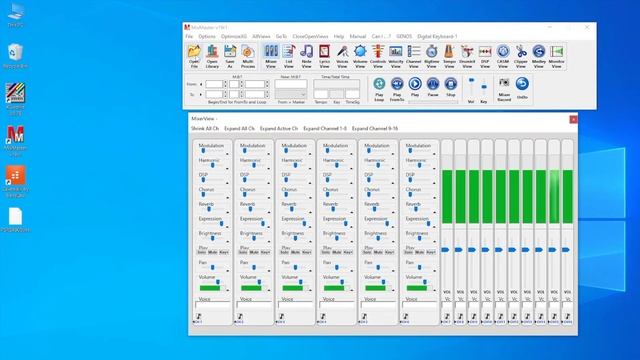Open the GoTo menu
Screen dimensions: 640x360
point(281,36)
